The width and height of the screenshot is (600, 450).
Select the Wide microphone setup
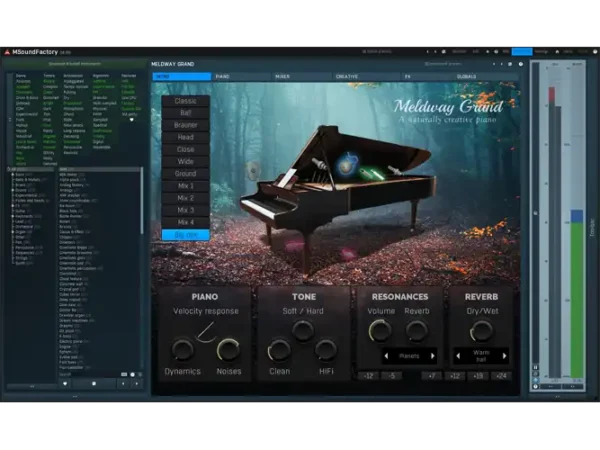tap(186, 161)
